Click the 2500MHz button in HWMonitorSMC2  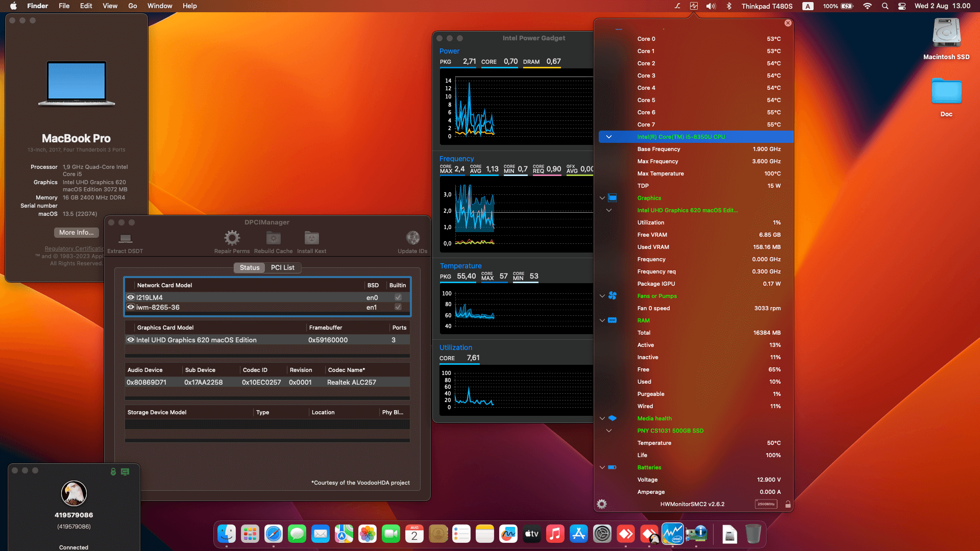[x=766, y=504]
